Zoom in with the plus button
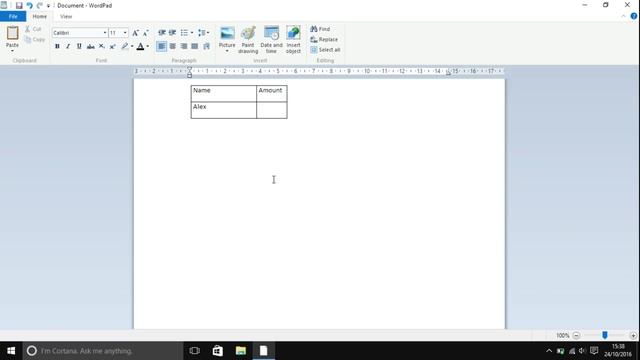640x360 pixels. pyautogui.click(x=633, y=336)
